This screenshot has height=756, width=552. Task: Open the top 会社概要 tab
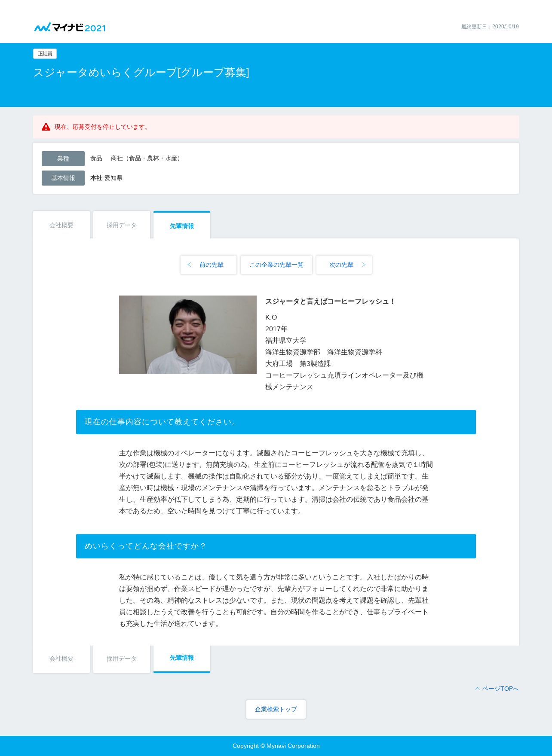coord(61,225)
